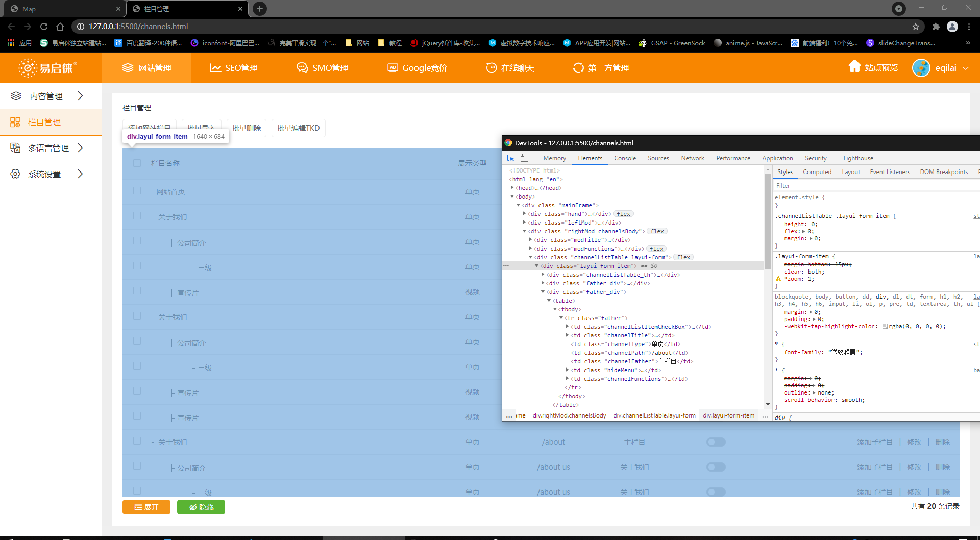Tick the select-all checkbox beside 栏目名称

pos(137,163)
